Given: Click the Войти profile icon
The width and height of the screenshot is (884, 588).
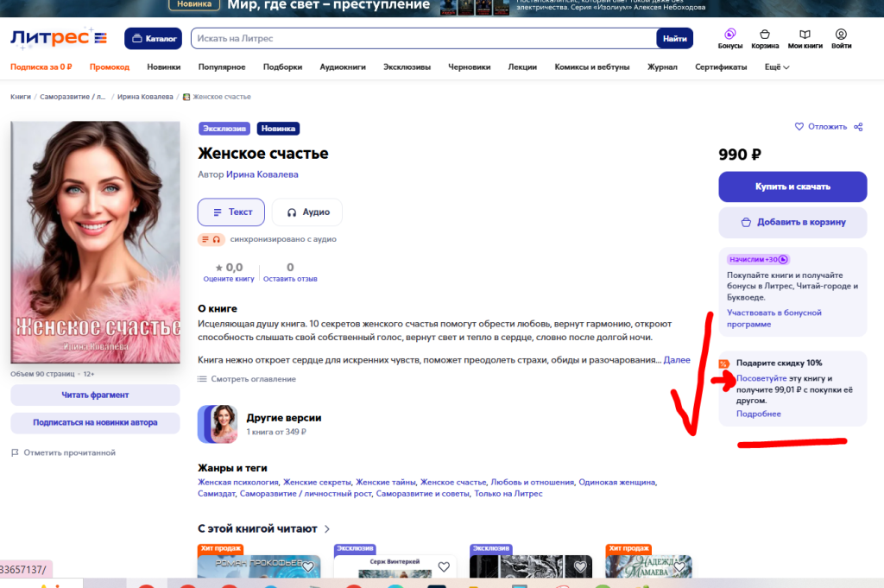Looking at the screenshot, I should (841, 35).
